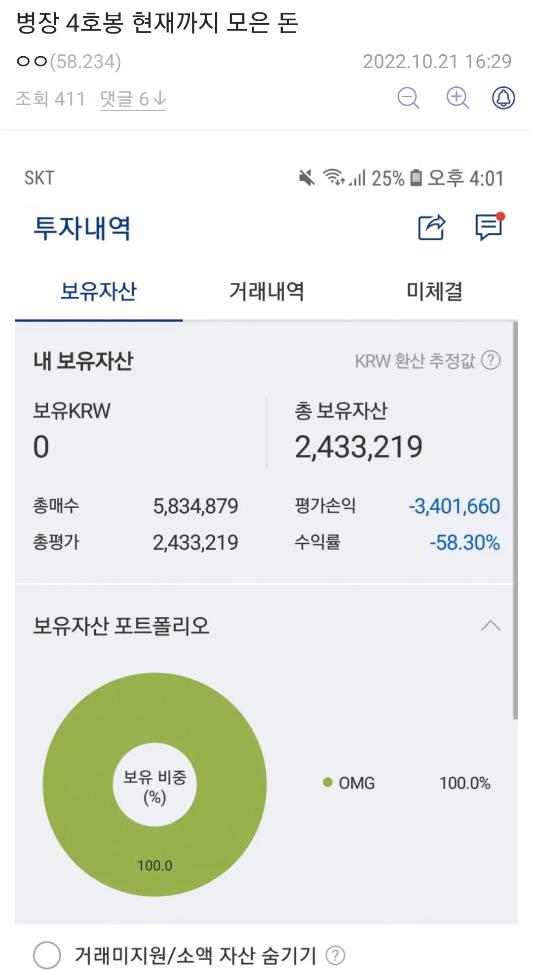Tap the share icon beside 투자내역
The width and height of the screenshot is (533, 980).
[432, 227]
